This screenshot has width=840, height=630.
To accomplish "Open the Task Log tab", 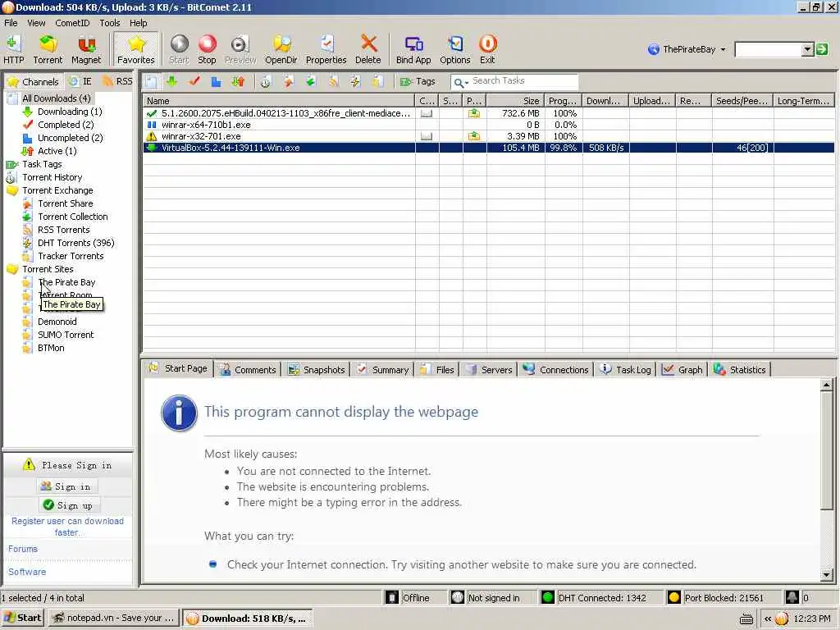I will (x=626, y=369).
